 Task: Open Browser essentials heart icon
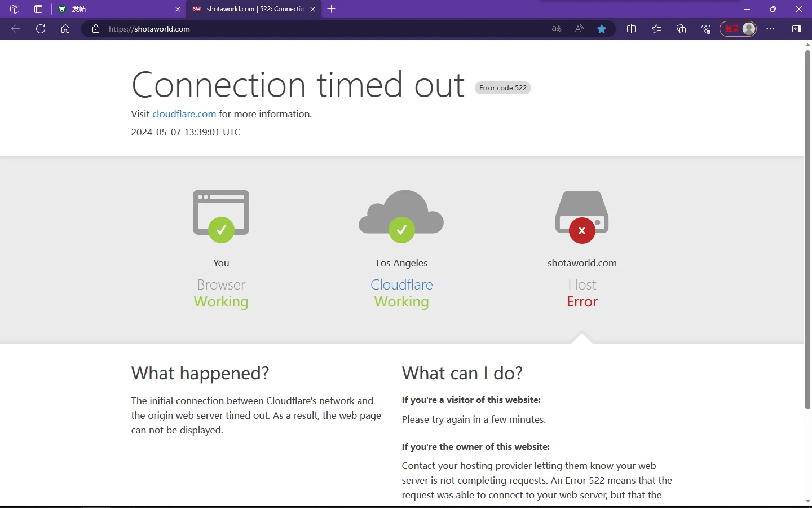706,29
